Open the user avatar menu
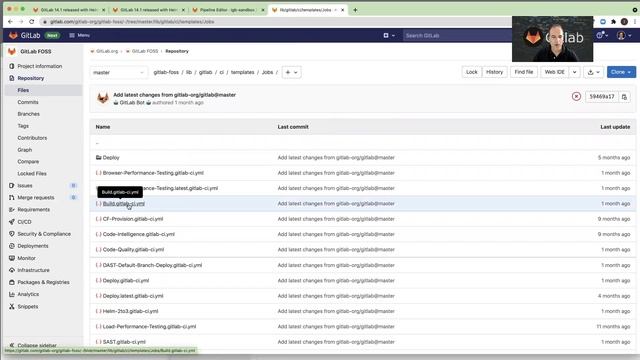 (x=624, y=36)
